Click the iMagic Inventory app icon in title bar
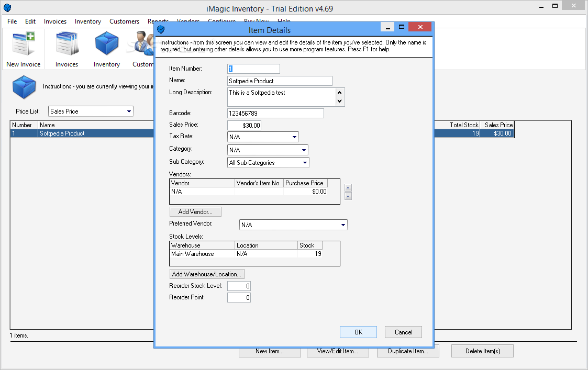 tap(7, 8)
